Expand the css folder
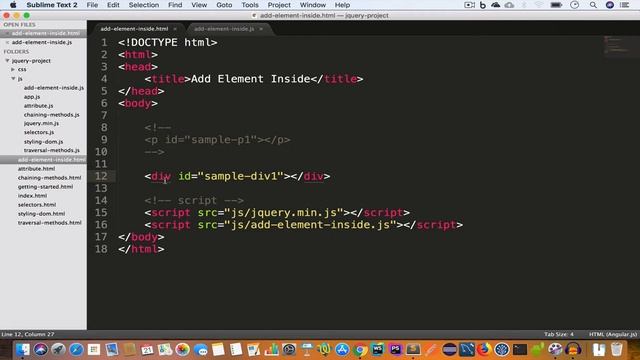Image resolution: width=640 pixels, height=360 pixels. point(13,69)
